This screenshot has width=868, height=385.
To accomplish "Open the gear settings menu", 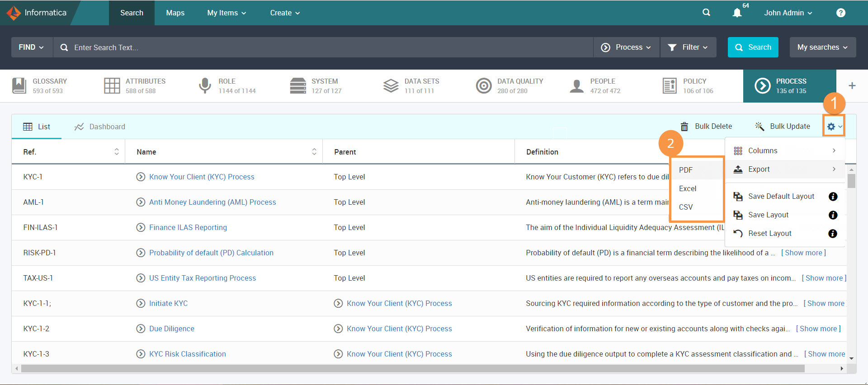I will 834,127.
